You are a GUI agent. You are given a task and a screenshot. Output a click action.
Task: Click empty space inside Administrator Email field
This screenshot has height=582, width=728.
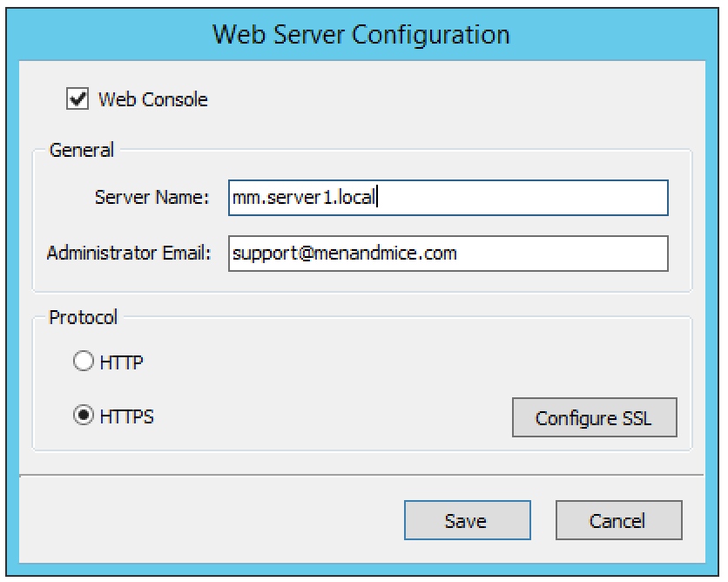pos(562,254)
